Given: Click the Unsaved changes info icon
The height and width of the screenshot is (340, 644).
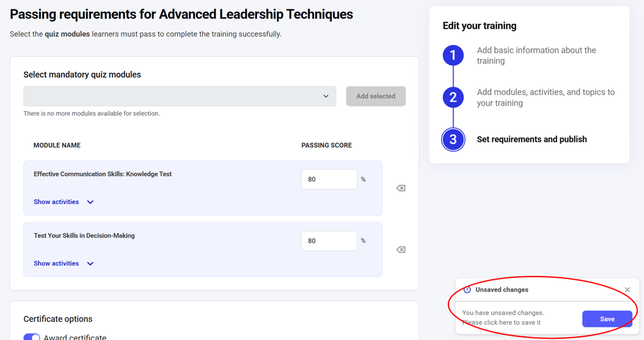Looking at the screenshot, I should click(x=467, y=290).
